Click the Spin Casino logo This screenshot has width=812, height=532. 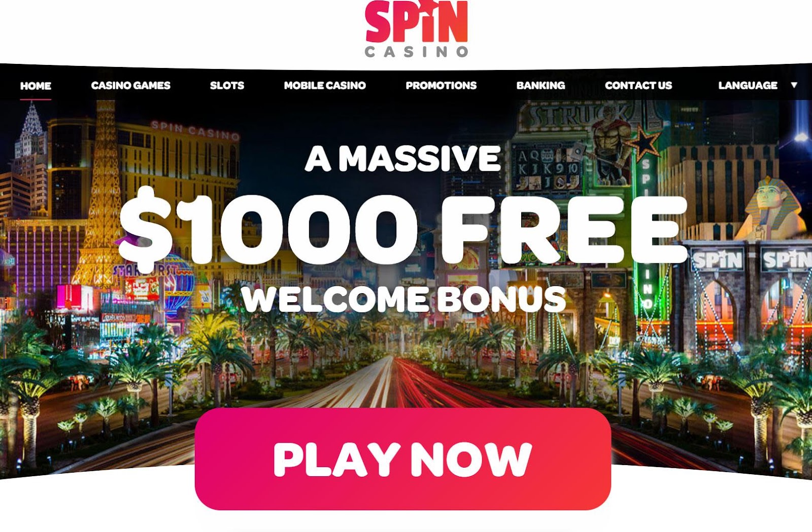click(417, 29)
